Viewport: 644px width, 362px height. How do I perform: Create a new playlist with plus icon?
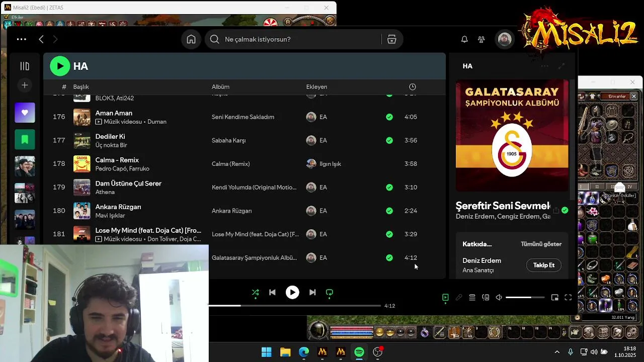tap(25, 85)
